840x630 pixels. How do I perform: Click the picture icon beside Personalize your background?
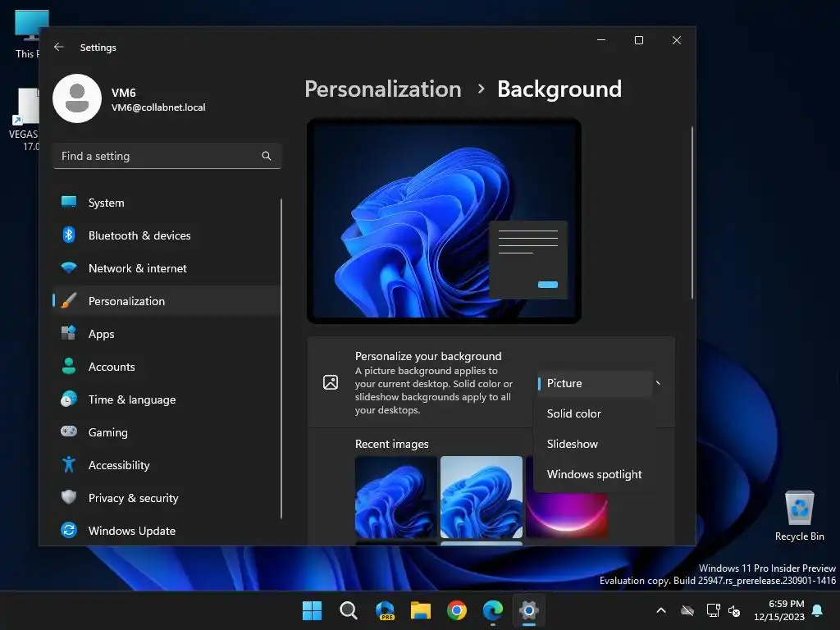(x=331, y=382)
